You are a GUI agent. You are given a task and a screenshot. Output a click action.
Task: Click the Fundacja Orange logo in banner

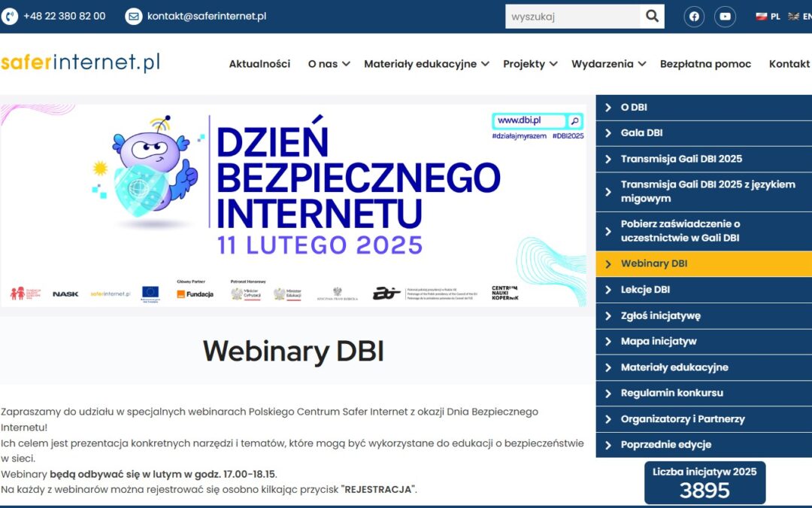click(x=195, y=294)
